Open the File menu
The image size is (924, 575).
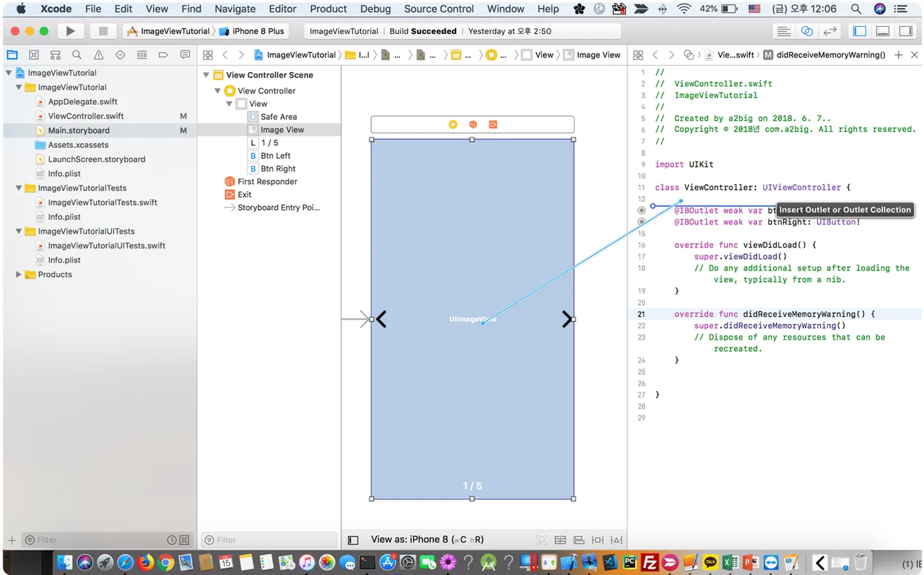[93, 9]
